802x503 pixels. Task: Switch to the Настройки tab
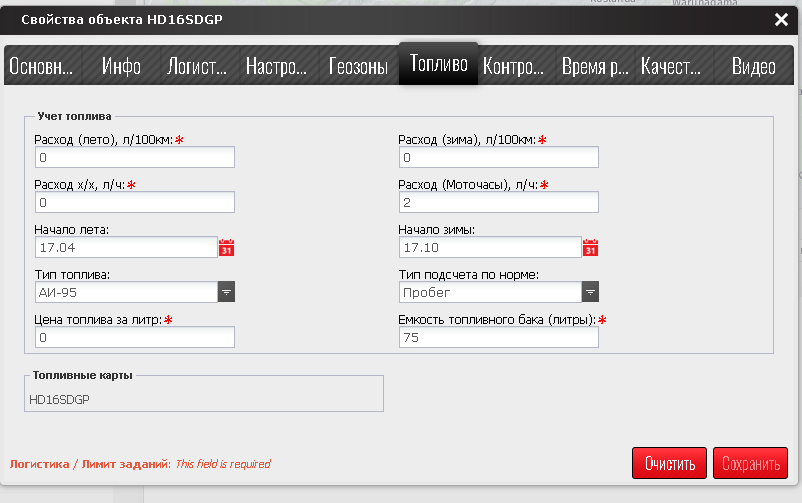coord(277,67)
